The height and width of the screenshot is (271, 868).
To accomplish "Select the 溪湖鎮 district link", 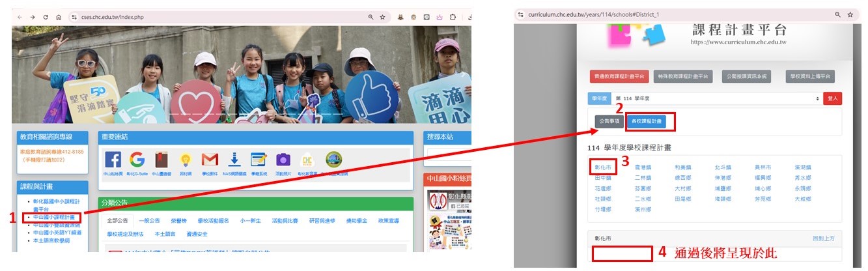I will tap(802, 167).
